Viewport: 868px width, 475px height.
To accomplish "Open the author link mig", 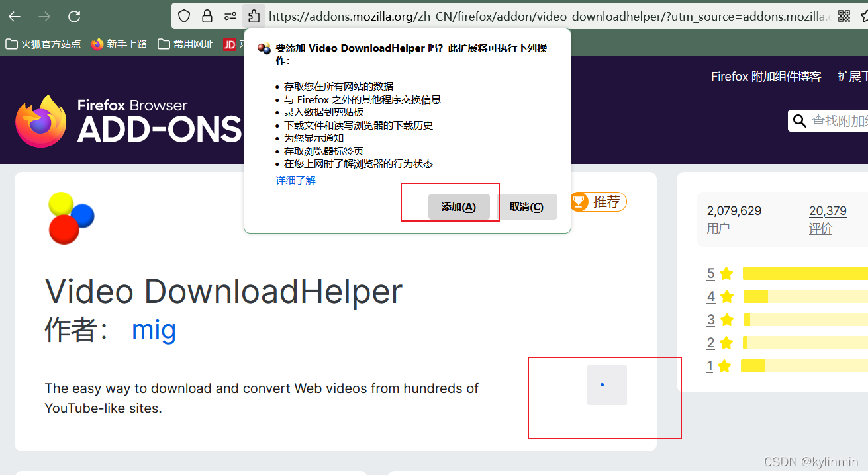I will coord(154,329).
